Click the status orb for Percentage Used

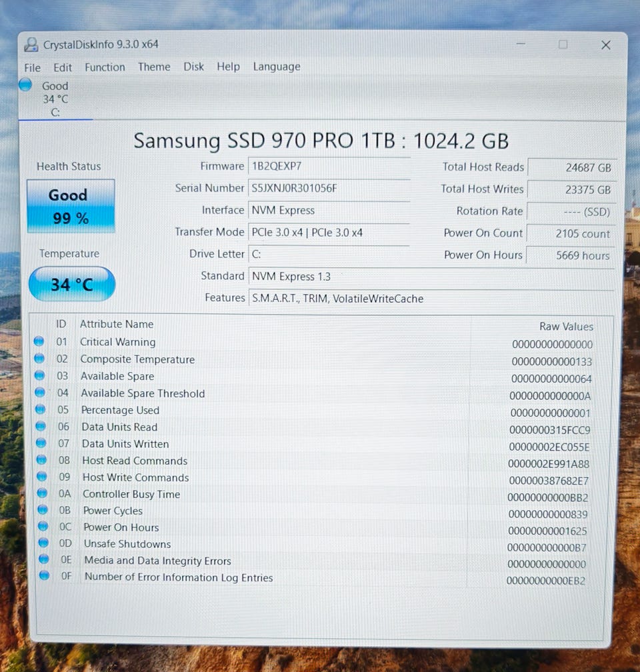tap(40, 409)
